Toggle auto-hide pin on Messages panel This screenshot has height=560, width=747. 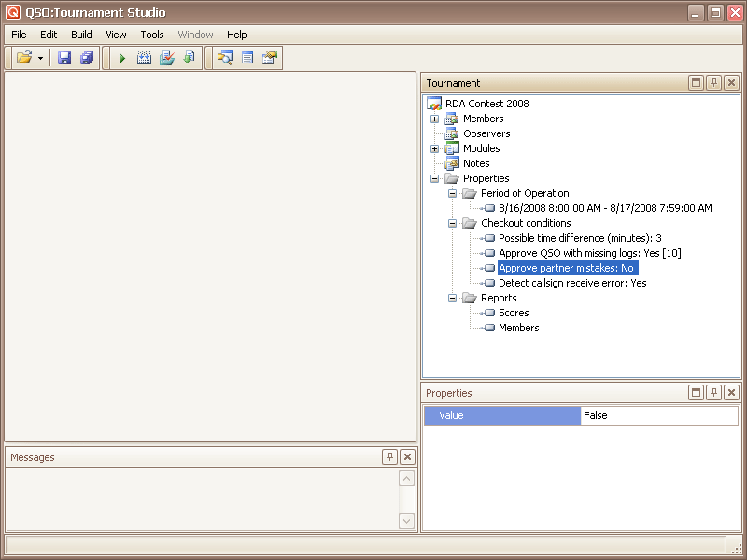[x=389, y=456]
